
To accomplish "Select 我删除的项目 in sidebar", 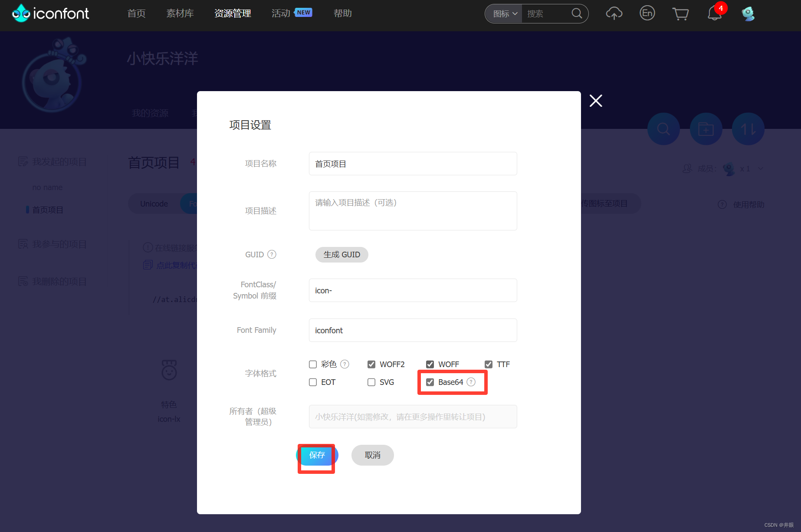I will 59,282.
